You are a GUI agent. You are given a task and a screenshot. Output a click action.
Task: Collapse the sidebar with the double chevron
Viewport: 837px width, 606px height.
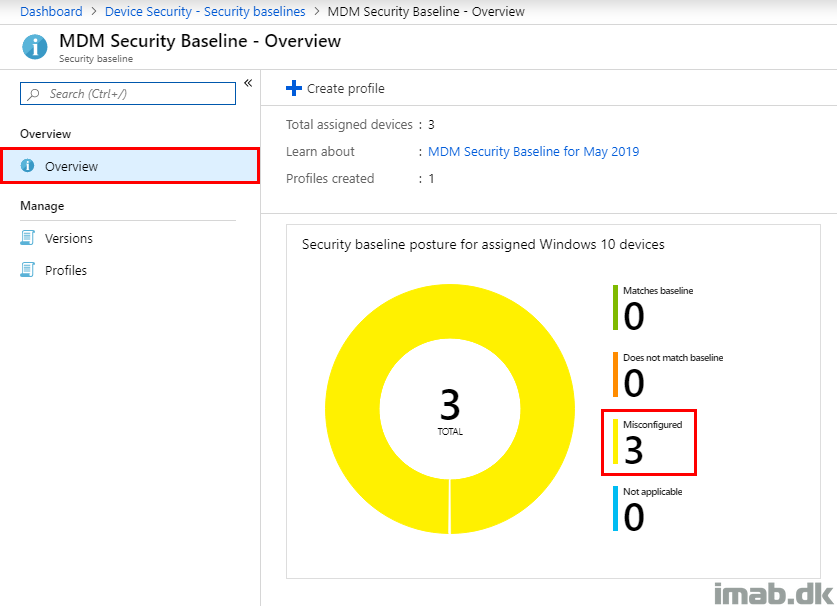coord(248,83)
